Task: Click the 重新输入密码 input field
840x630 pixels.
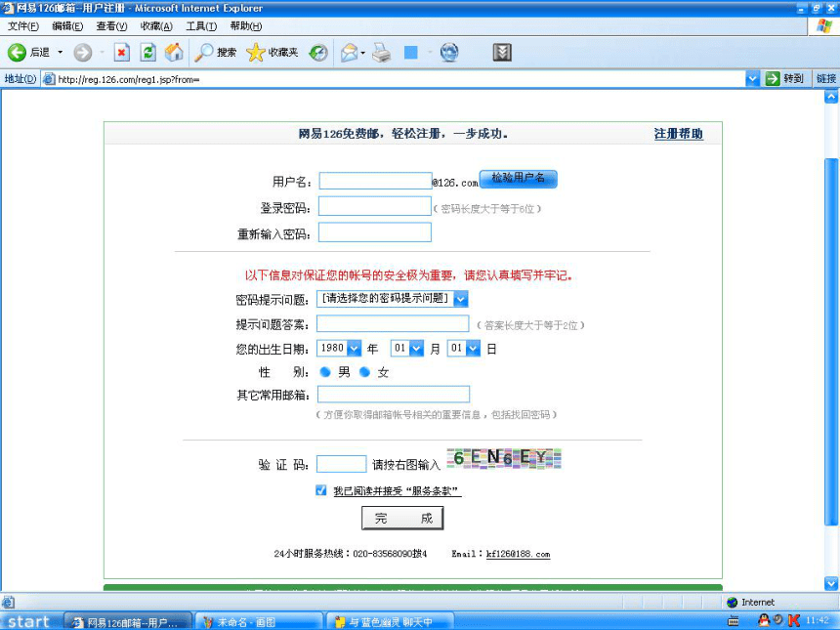Action: [374, 231]
